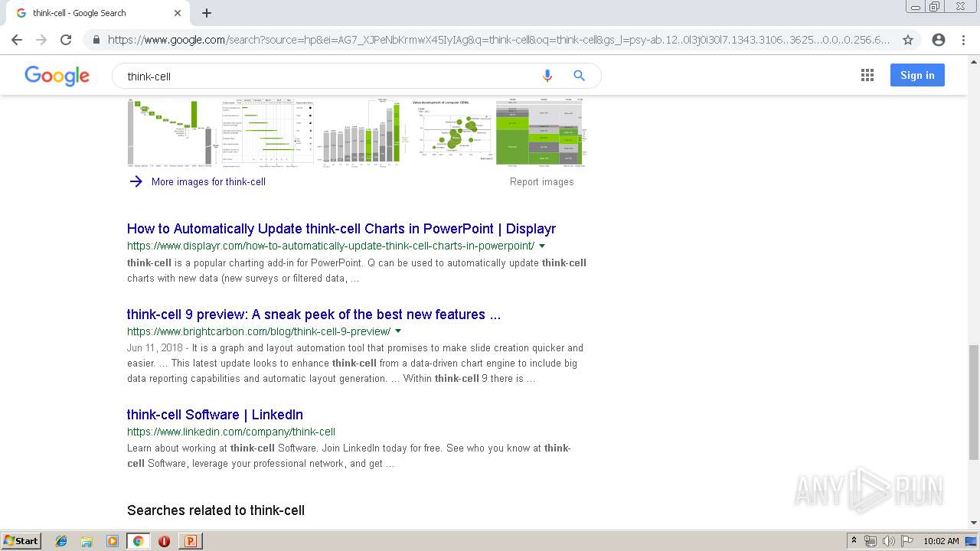Click the arrow beside More images

pos(136,181)
